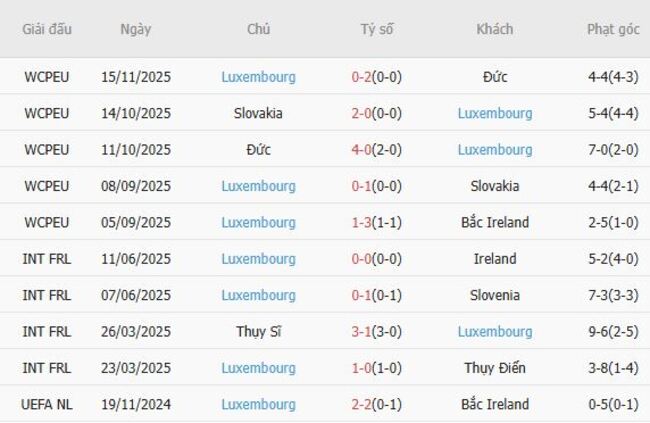This screenshot has height=423, width=650.
Task: Click the 3-1 score on 26/03/2025
Action: tap(364, 332)
